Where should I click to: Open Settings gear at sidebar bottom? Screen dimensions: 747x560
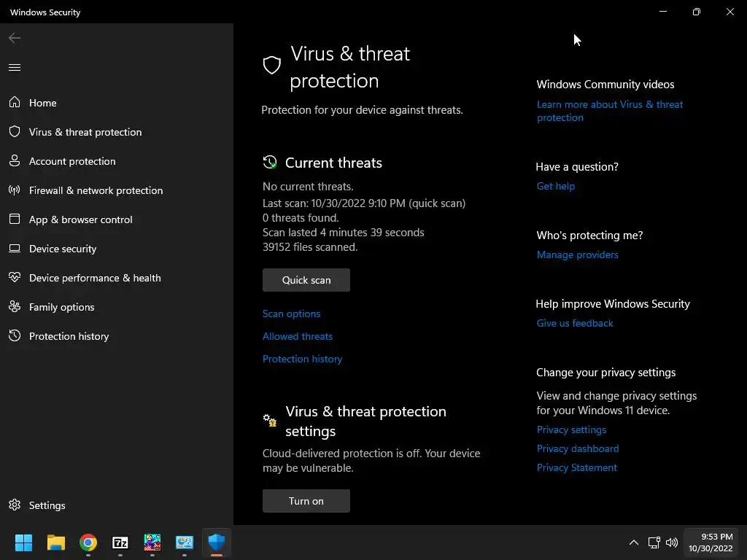click(x=15, y=505)
